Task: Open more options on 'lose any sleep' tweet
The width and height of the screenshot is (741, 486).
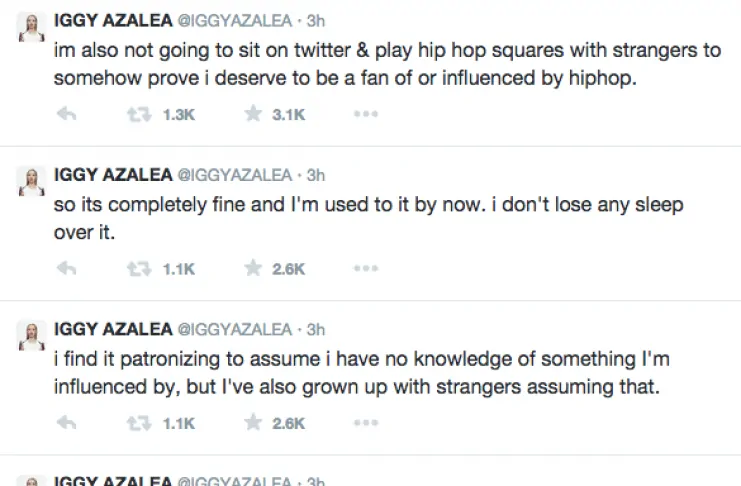Action: (366, 268)
